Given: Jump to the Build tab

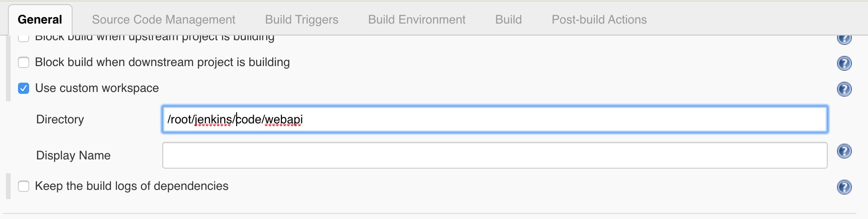Looking at the screenshot, I should pos(508,20).
